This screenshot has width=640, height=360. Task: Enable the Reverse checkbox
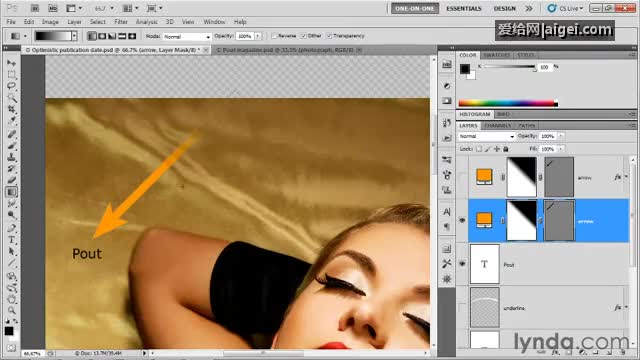coord(274,36)
